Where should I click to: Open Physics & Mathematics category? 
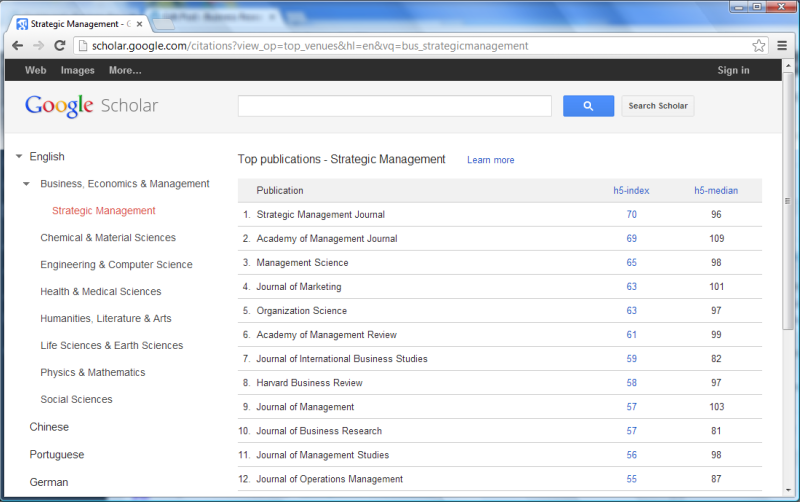tap(92, 372)
